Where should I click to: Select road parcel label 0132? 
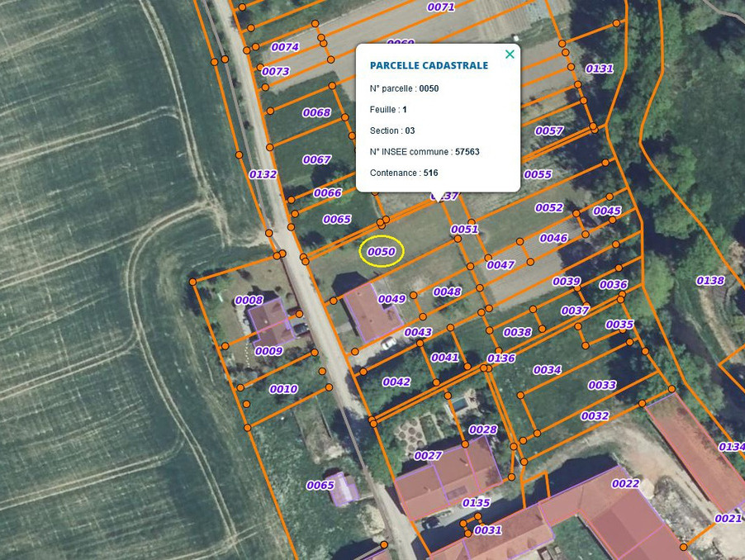[x=263, y=174]
